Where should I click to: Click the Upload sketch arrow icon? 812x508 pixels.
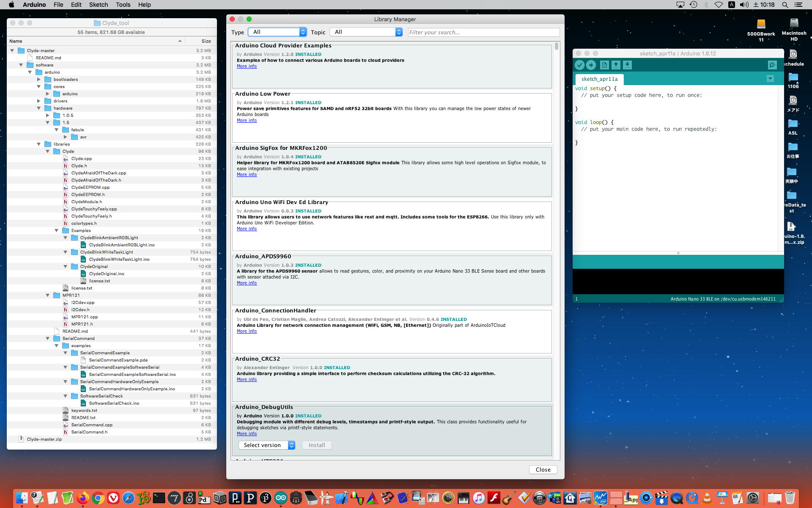(591, 65)
